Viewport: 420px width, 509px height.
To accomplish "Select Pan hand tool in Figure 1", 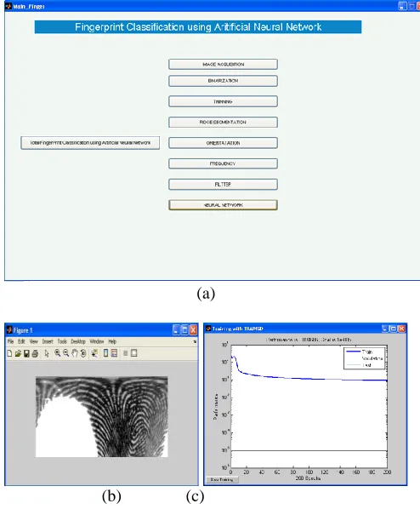I will [x=75, y=353].
